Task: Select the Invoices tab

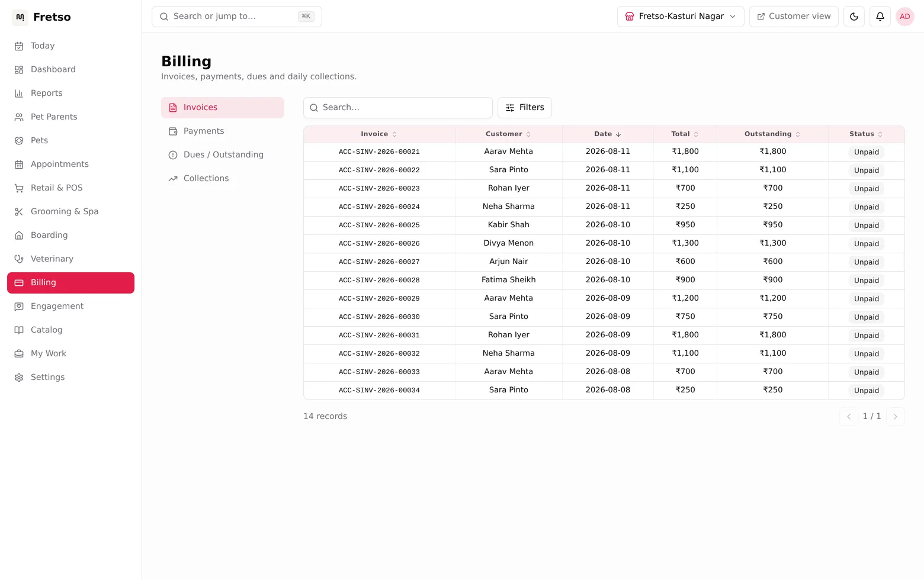Action: pos(223,108)
